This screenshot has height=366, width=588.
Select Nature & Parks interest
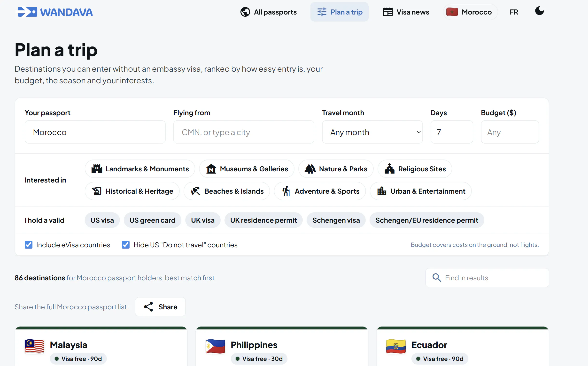pos(336,169)
